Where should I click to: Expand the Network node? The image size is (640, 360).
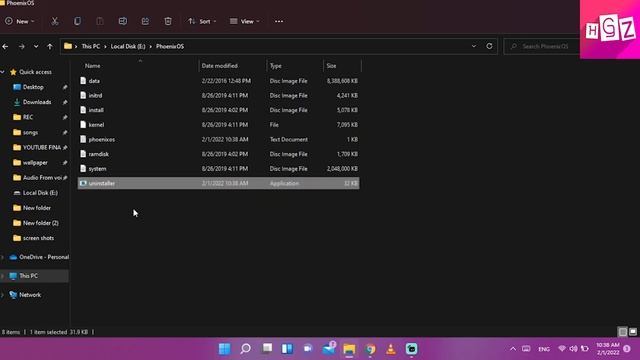click(3, 295)
